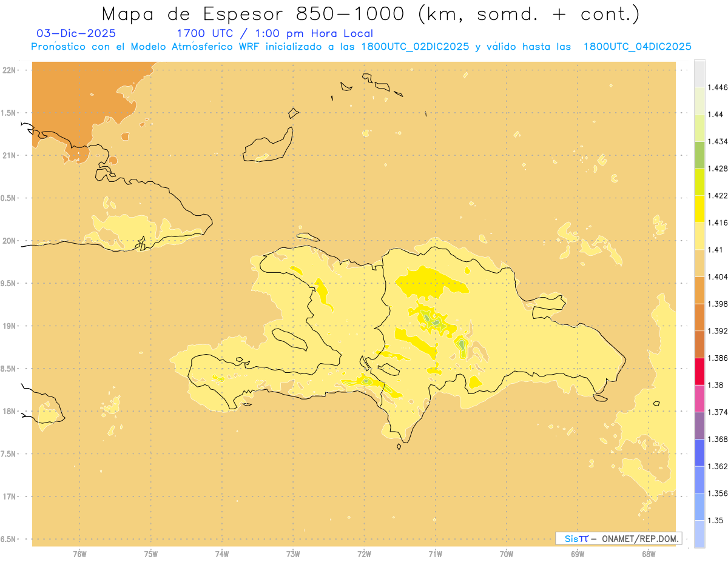Click legend value 1.398
The width and height of the screenshot is (728, 562).
click(x=718, y=304)
